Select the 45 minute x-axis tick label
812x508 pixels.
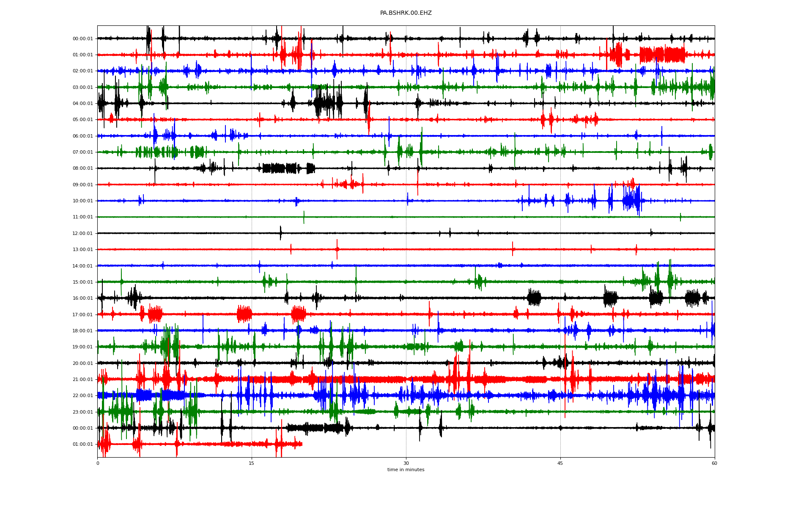pos(560,463)
